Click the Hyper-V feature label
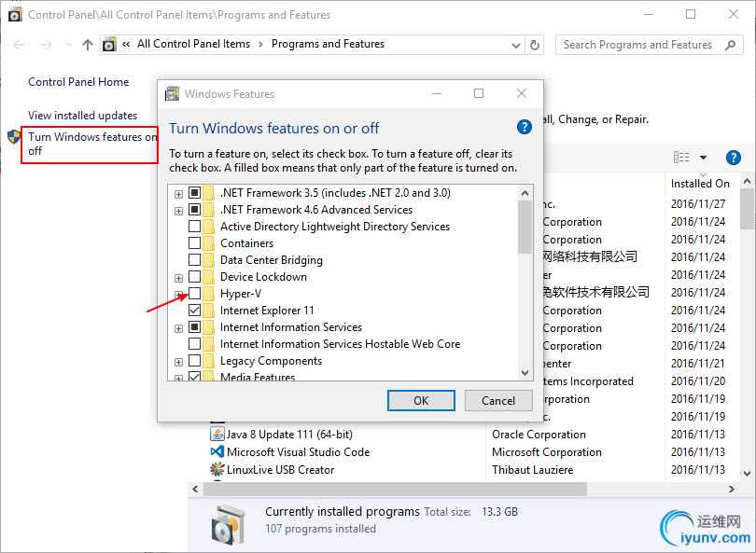This screenshot has width=756, height=553. [241, 294]
